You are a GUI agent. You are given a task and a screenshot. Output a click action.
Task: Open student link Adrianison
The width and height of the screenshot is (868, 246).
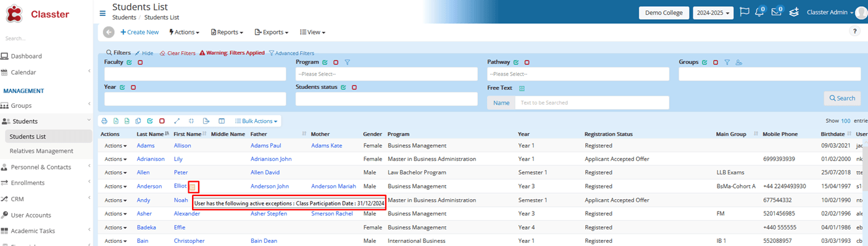(x=151, y=159)
